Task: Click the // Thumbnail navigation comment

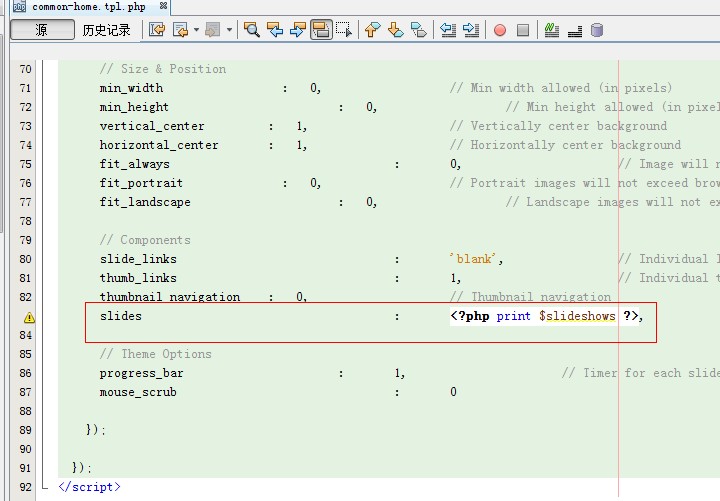Action: click(531, 297)
